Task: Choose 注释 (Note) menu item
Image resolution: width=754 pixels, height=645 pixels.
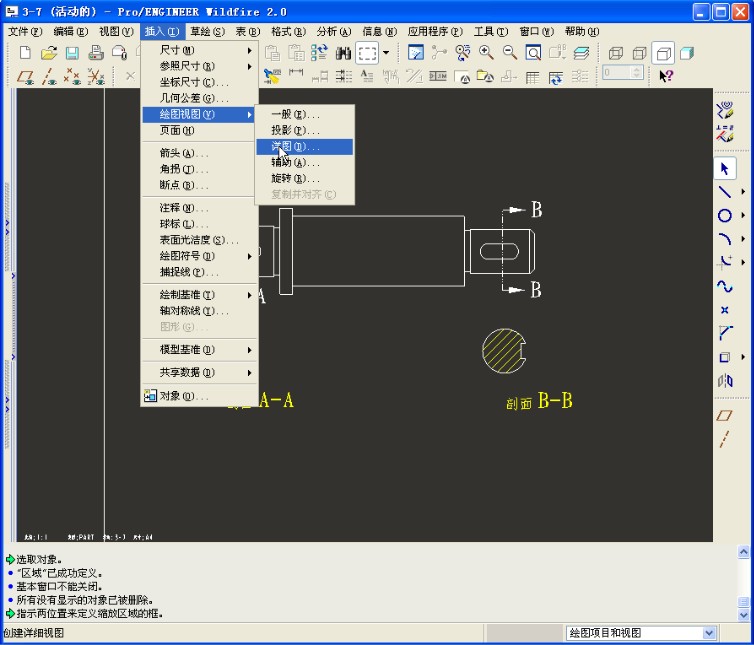Action: pos(199,208)
